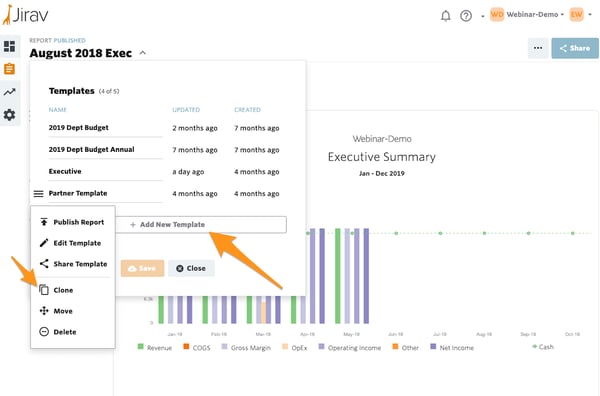Click the Delete circle-minus icon
This screenshot has height=396, width=600.
click(x=44, y=332)
